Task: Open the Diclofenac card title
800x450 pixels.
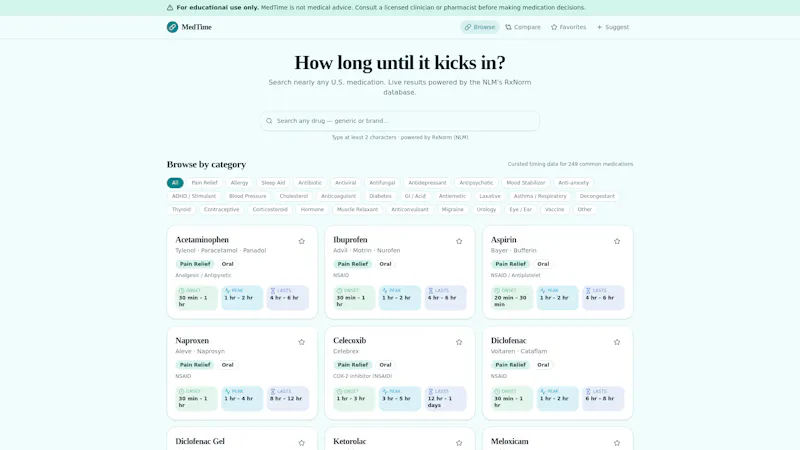Action: 509,341
